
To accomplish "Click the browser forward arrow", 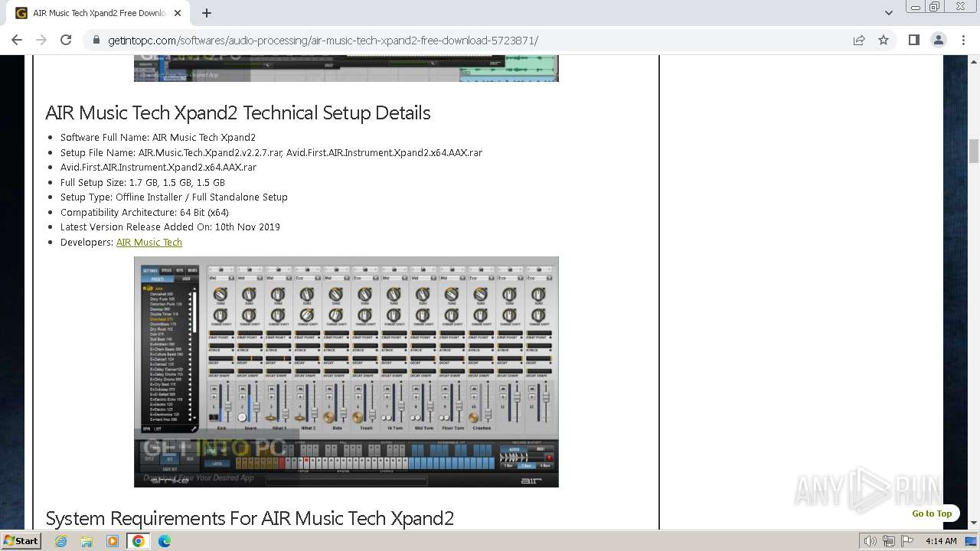I will 41,40.
